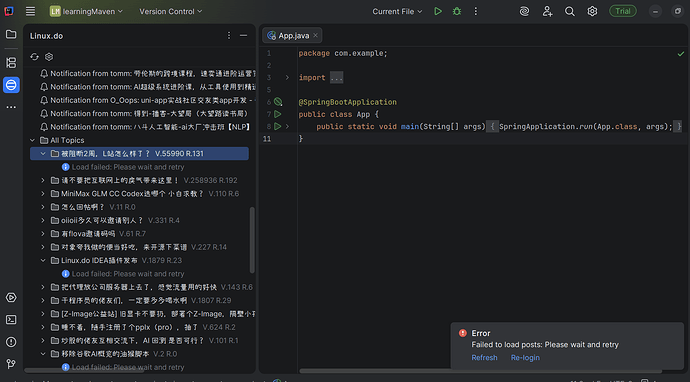Viewport: 690px width, 382px height.
Task: Open notification from O_Oops uni-app
Action: coord(147,100)
